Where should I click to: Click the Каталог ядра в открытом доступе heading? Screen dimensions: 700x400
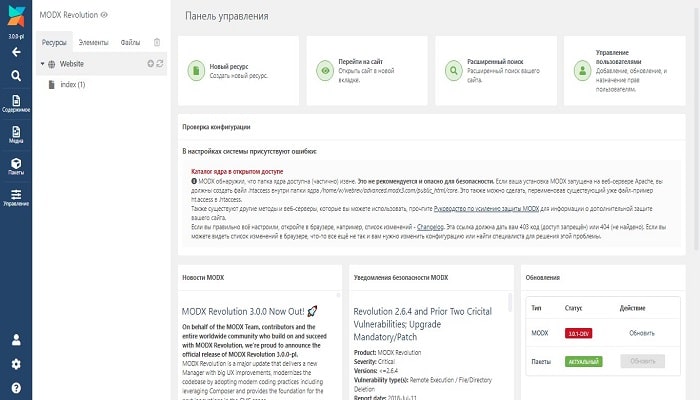(237, 171)
